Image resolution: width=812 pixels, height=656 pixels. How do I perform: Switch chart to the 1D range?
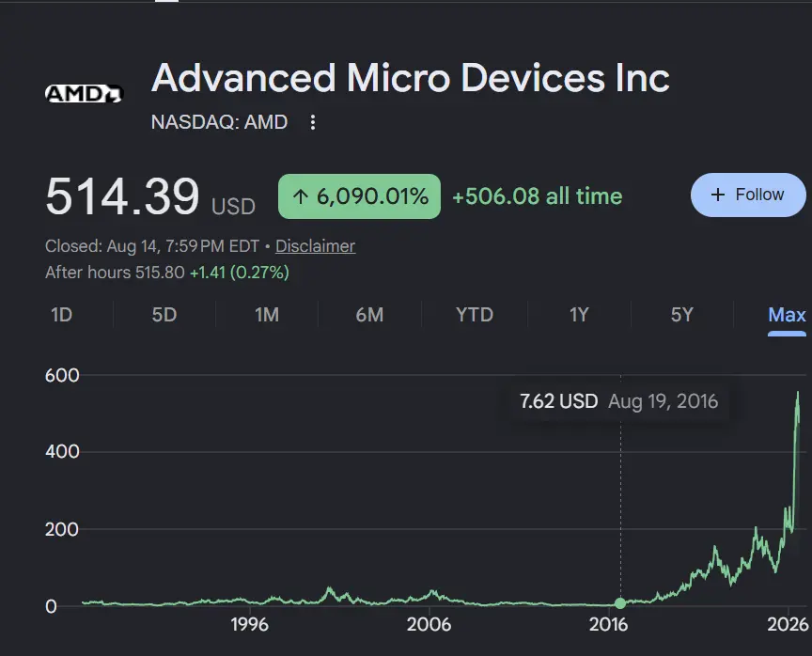pyautogui.click(x=62, y=315)
